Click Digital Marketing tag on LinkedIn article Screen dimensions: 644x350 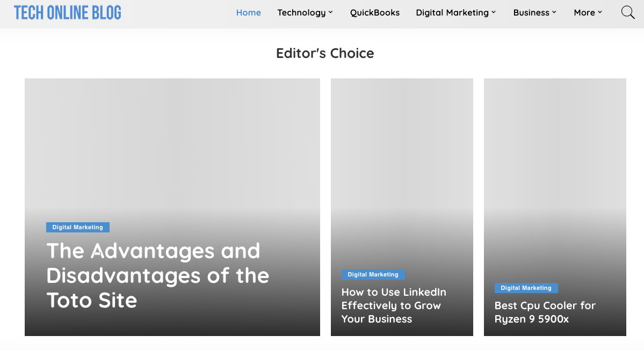click(x=373, y=274)
